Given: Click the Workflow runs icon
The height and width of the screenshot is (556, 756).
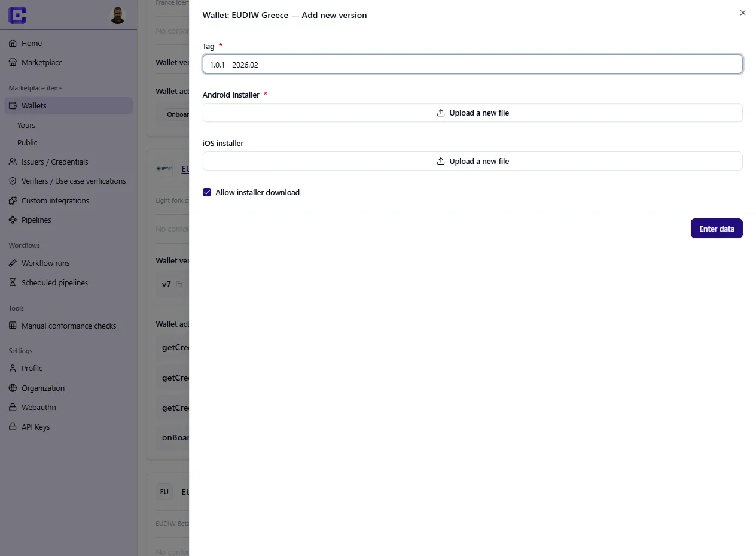Looking at the screenshot, I should click(13, 263).
